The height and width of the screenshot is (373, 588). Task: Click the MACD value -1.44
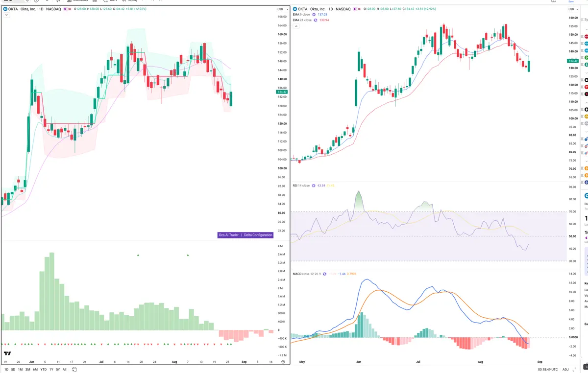(x=343, y=274)
